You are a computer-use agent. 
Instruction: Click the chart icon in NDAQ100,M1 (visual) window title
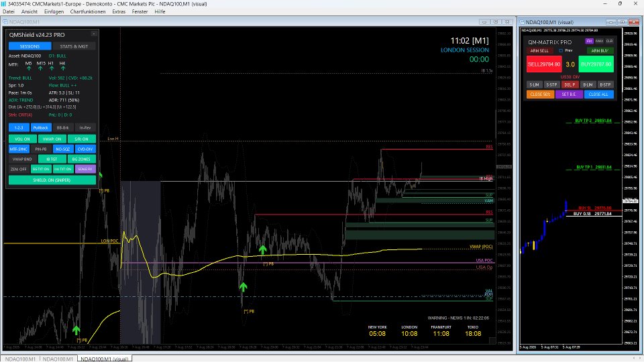(x=522, y=22)
